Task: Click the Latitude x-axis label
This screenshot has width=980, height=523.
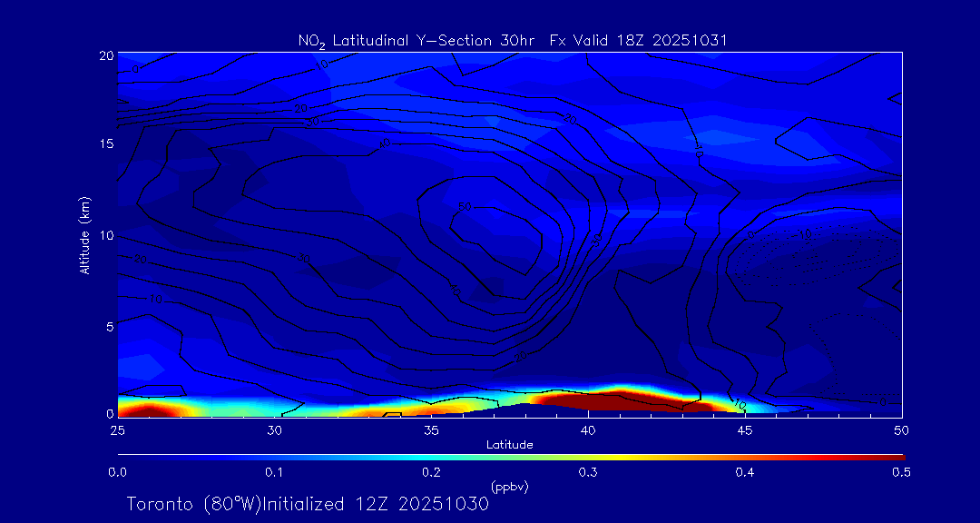Action: click(510, 444)
